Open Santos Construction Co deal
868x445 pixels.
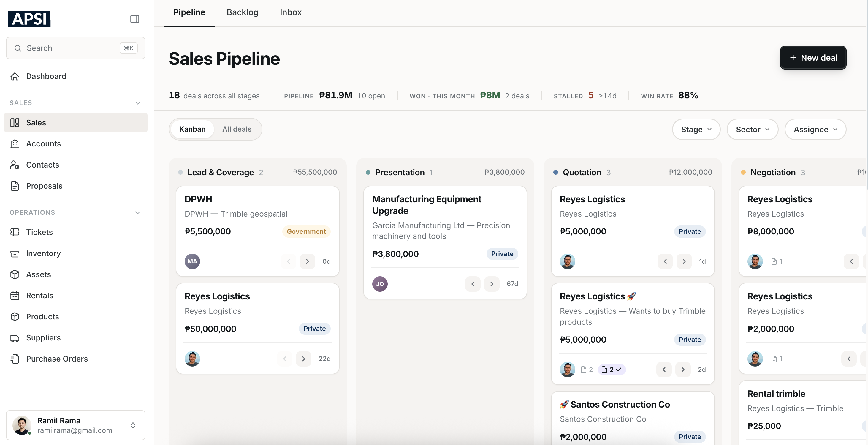coord(633,418)
